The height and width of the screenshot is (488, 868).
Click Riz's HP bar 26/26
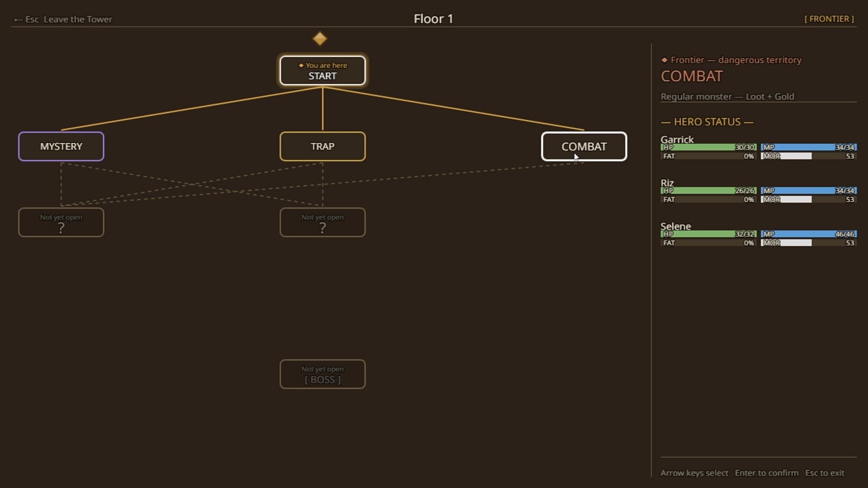(x=708, y=191)
